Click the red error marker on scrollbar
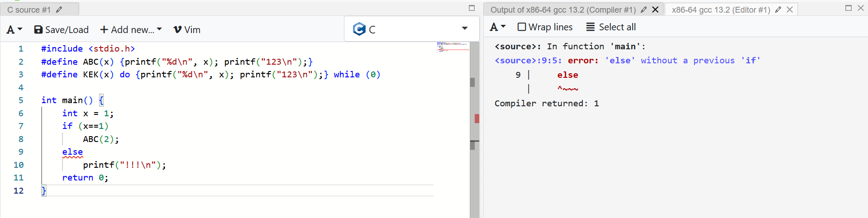The width and height of the screenshot is (868, 218). click(x=477, y=118)
